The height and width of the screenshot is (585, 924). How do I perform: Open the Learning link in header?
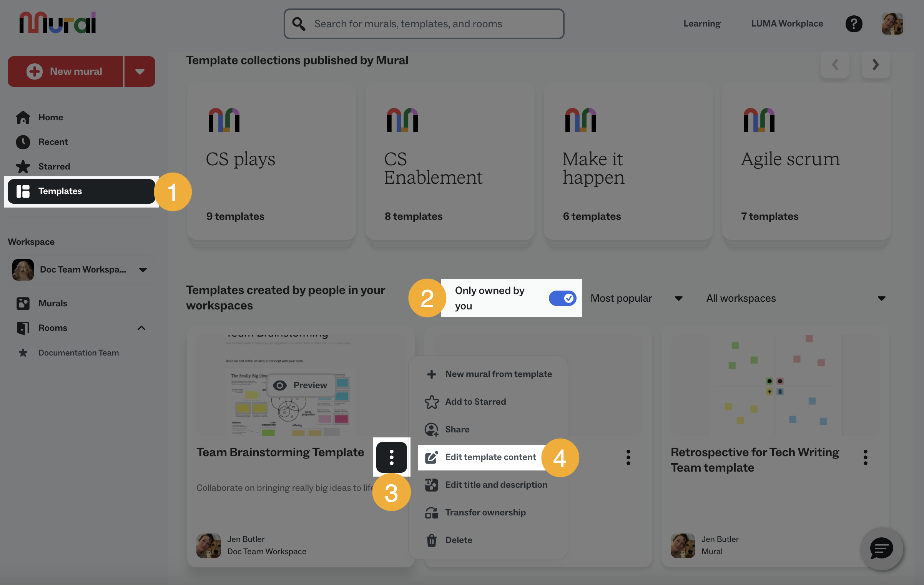[x=702, y=23]
